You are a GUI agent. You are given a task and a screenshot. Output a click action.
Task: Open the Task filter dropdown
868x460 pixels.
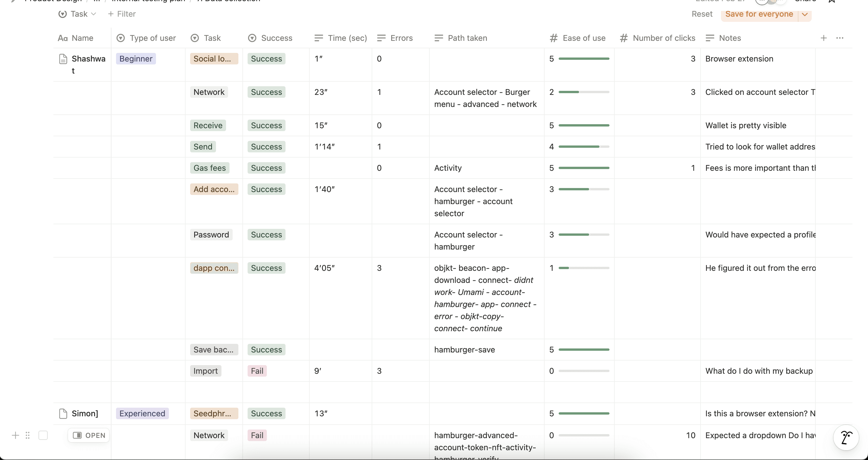point(78,14)
